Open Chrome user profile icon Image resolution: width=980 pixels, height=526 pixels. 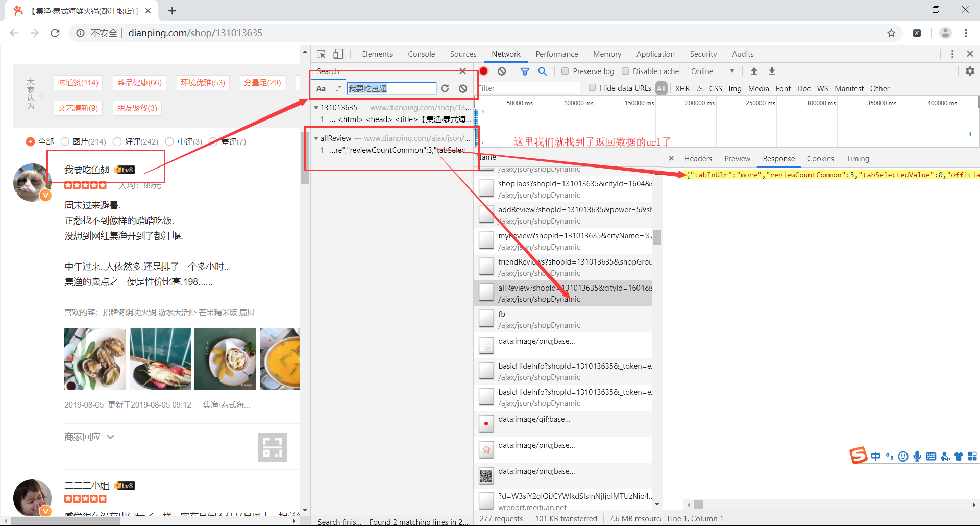945,33
